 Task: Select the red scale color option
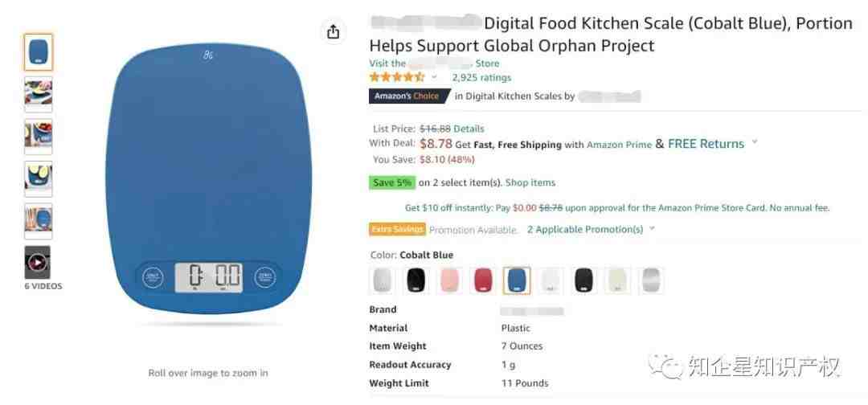point(483,280)
